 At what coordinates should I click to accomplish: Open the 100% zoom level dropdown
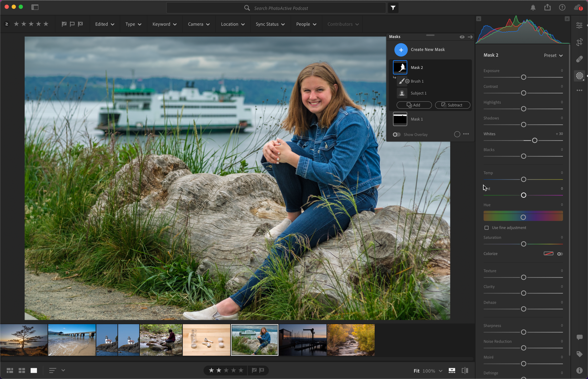click(432, 371)
